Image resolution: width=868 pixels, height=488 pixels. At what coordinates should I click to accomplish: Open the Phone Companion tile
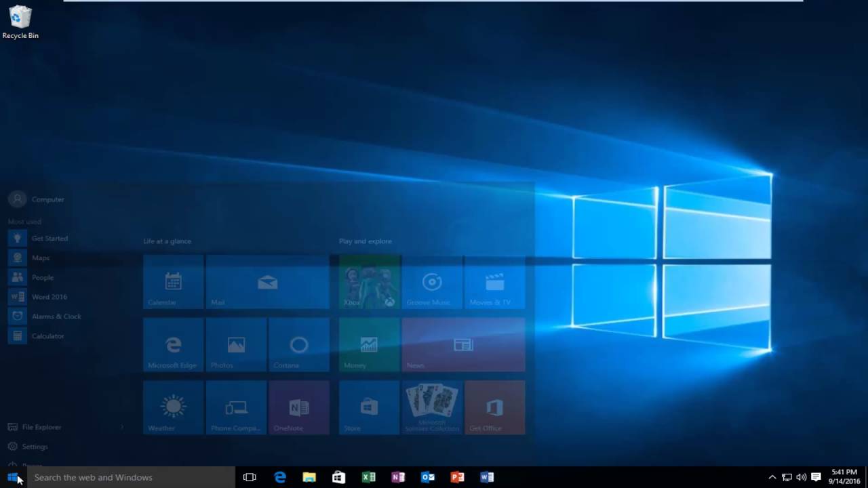(x=236, y=407)
